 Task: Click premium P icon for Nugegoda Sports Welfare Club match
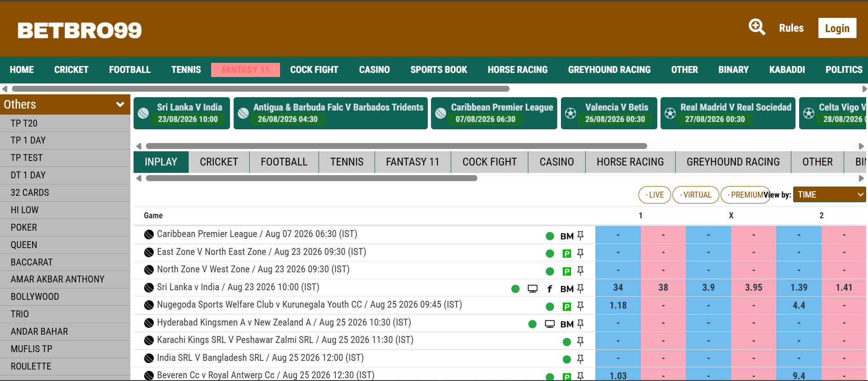pos(567,306)
